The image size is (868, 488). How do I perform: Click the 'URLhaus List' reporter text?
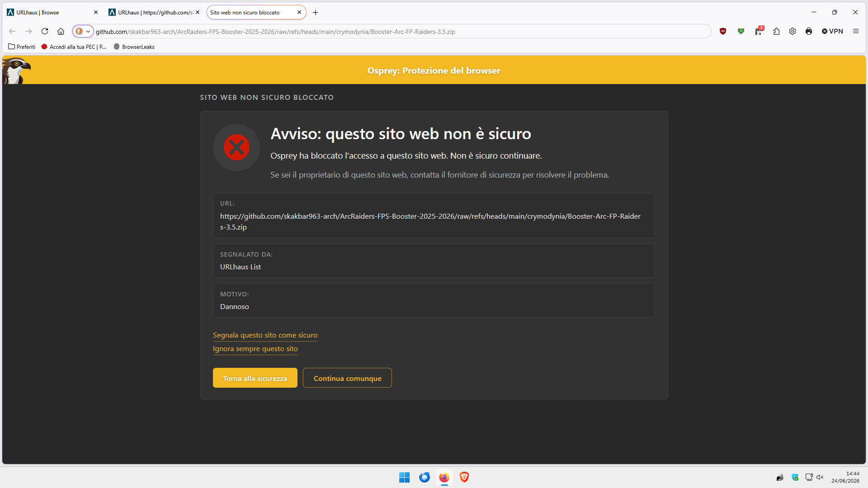tap(241, 267)
